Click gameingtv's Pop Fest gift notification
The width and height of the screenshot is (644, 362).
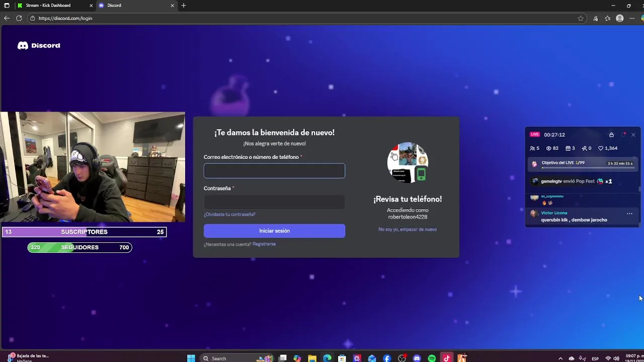[572, 181]
